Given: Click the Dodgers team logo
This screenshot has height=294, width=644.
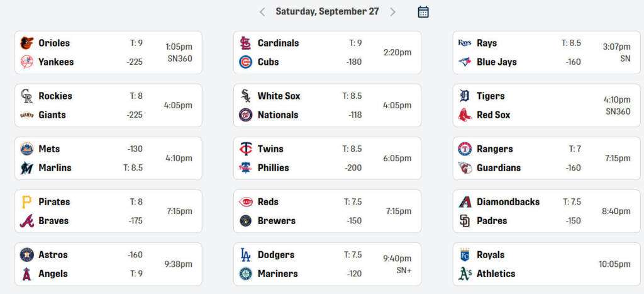Looking at the screenshot, I should (x=245, y=254).
